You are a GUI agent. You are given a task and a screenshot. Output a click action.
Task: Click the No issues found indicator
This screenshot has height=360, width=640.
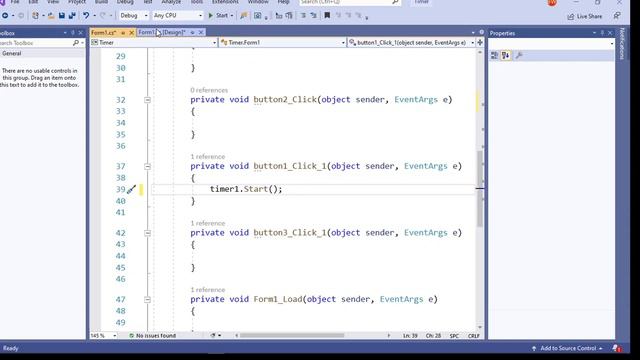[152, 336]
